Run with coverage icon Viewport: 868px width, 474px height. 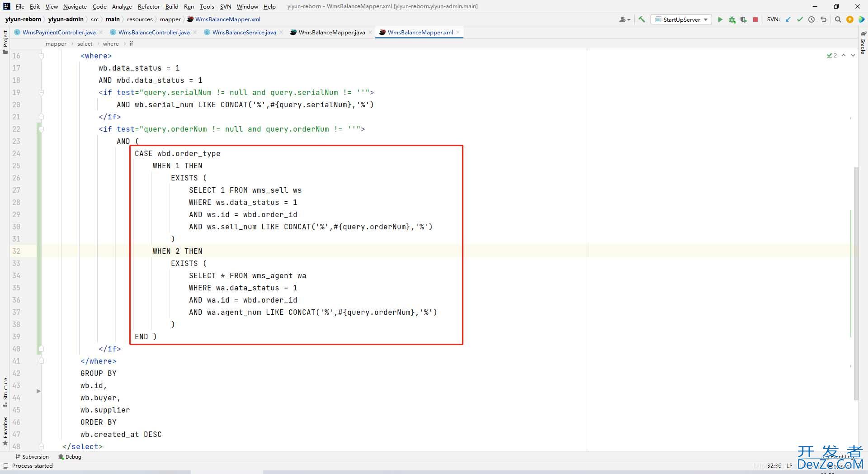coord(744,19)
